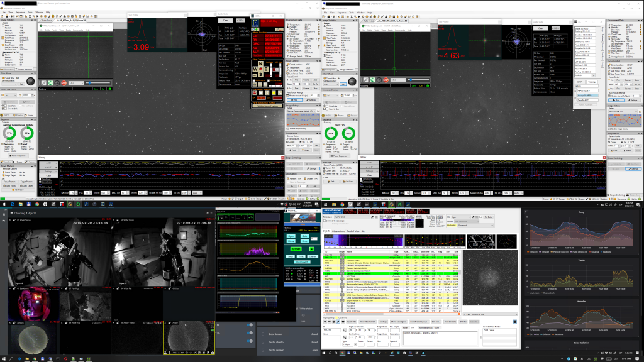Click the green loop icon in right PHD2 guiding window
The image size is (644, 362).
coord(373,80)
